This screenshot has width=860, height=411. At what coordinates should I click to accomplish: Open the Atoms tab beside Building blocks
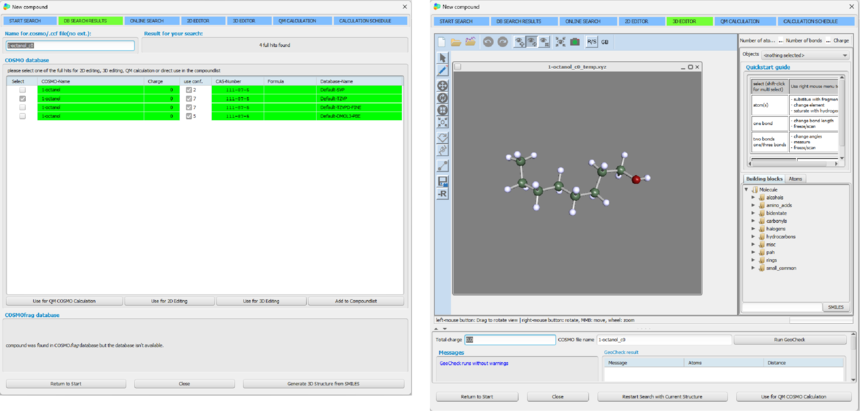pos(796,179)
